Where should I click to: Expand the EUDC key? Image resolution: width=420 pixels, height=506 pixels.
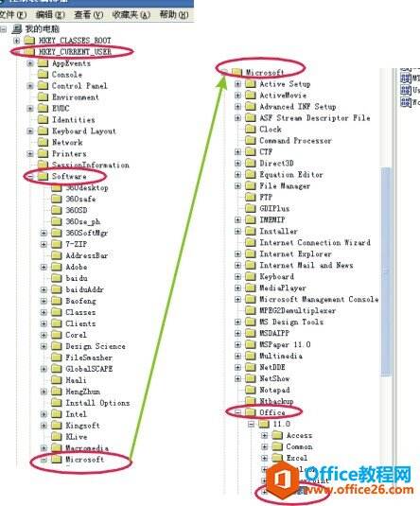coord(30,109)
